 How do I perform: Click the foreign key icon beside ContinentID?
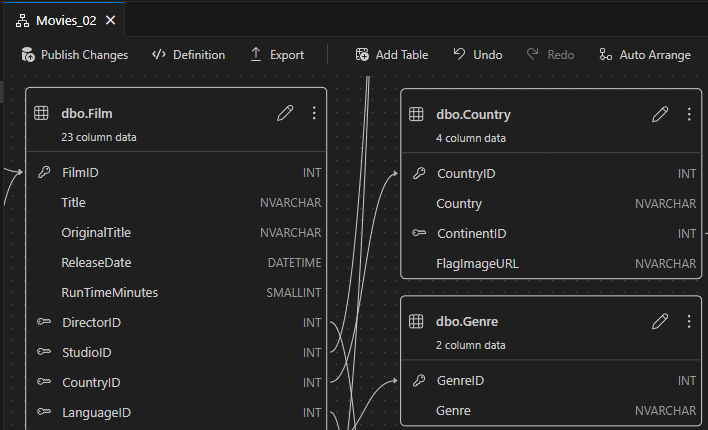(x=419, y=233)
